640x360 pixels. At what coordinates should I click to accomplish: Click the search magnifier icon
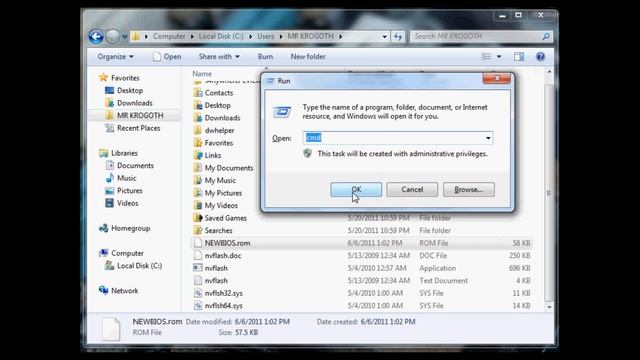(x=546, y=36)
